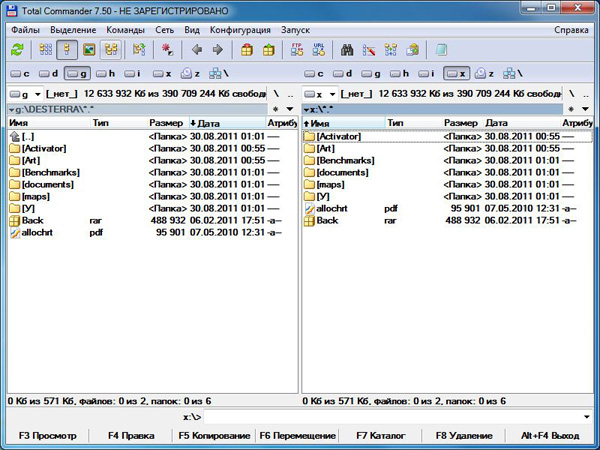Screen dimensions: 600x450
Task: Click the pack files icon
Action: pyautogui.click(x=247, y=50)
